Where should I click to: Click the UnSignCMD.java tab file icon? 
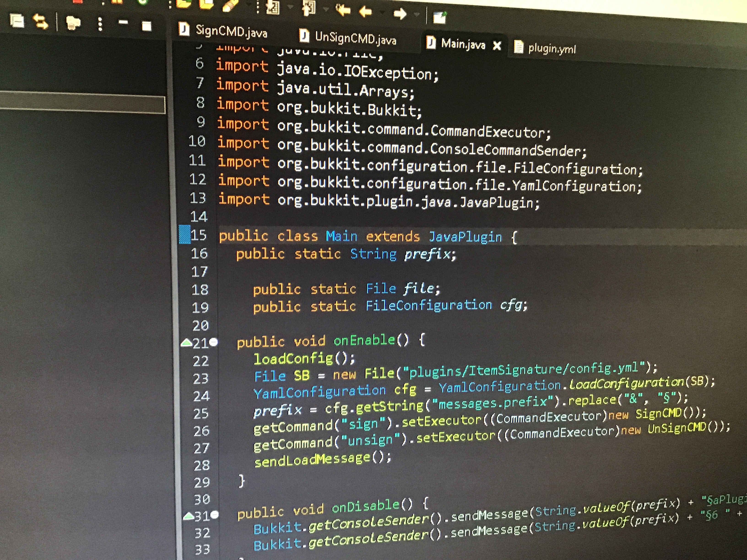[304, 35]
